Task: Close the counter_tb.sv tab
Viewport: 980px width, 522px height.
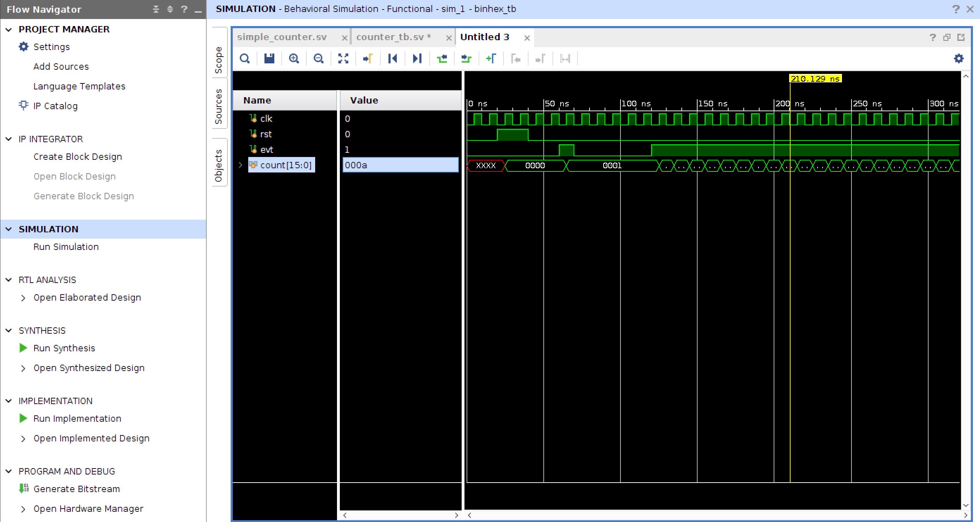Action: tap(449, 38)
